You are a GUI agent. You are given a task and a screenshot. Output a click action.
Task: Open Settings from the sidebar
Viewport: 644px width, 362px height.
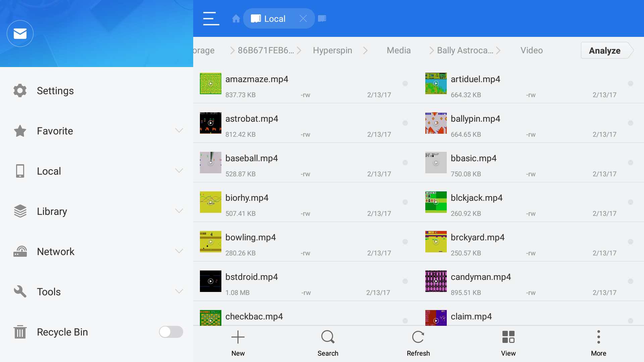point(55,90)
